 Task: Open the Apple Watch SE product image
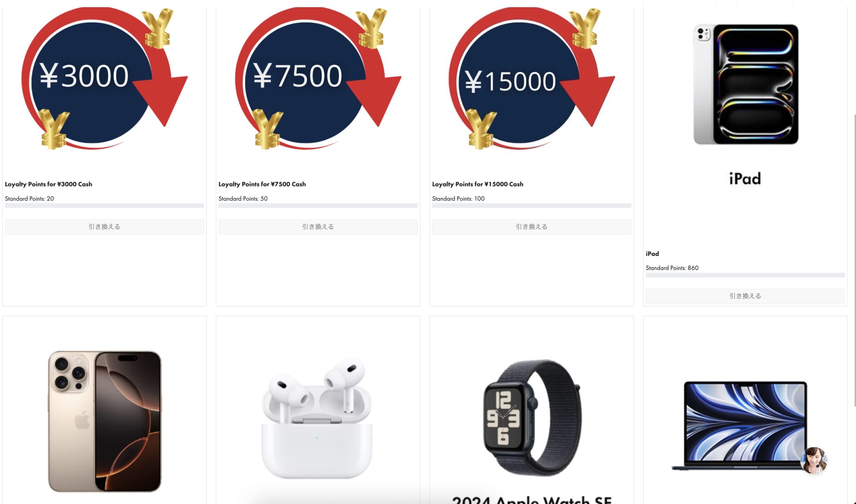[x=532, y=418]
